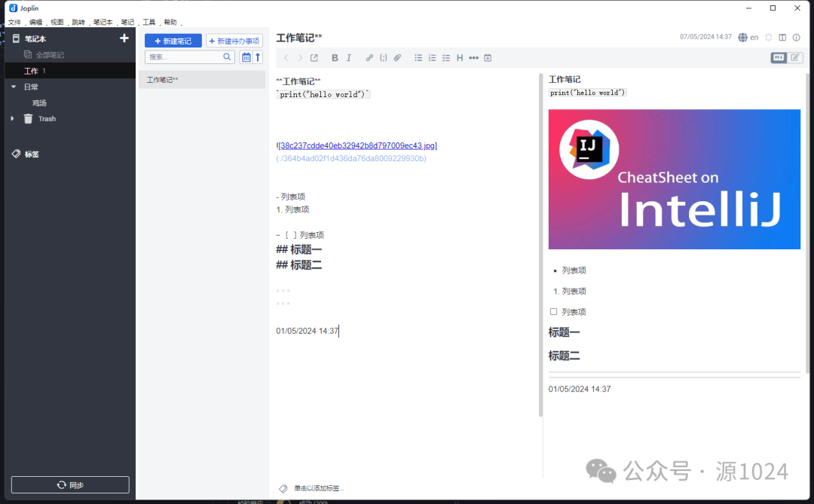Image resolution: width=814 pixels, height=504 pixels.
Task: Insert a checkbox list
Action: (446, 57)
